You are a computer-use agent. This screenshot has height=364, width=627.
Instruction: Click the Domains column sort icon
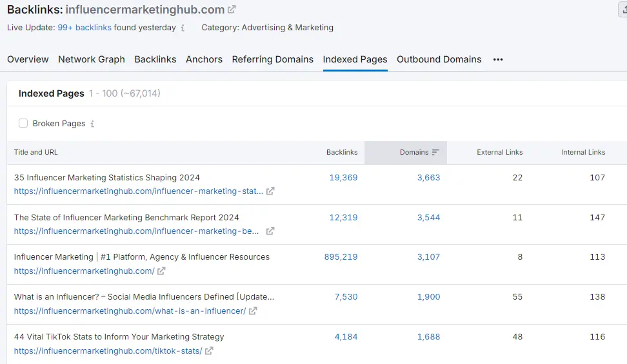(x=435, y=153)
